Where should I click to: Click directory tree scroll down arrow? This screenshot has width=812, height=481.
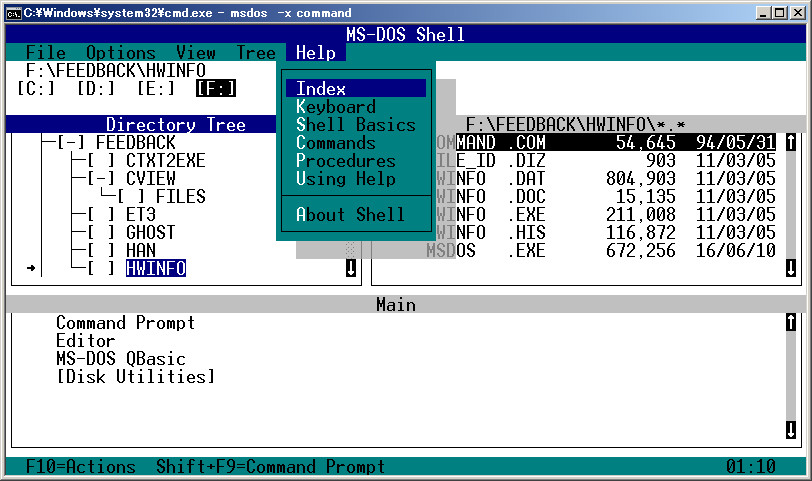click(x=351, y=268)
